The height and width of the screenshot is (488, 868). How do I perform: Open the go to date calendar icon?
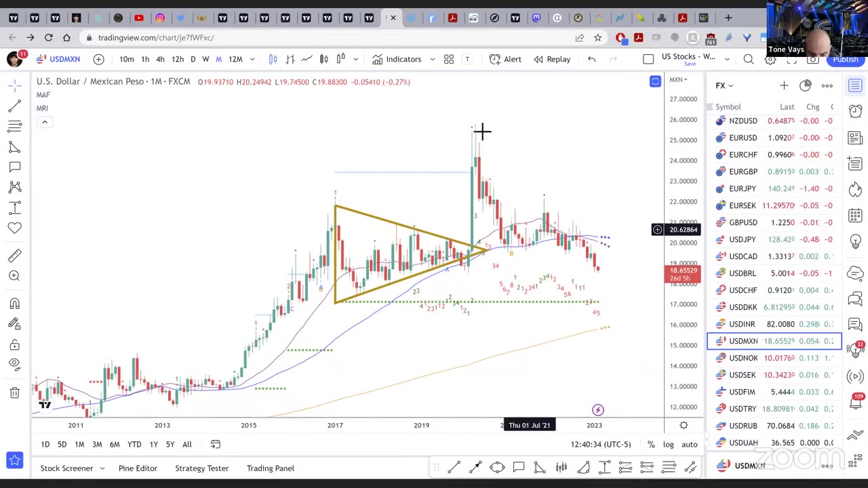[x=215, y=445]
